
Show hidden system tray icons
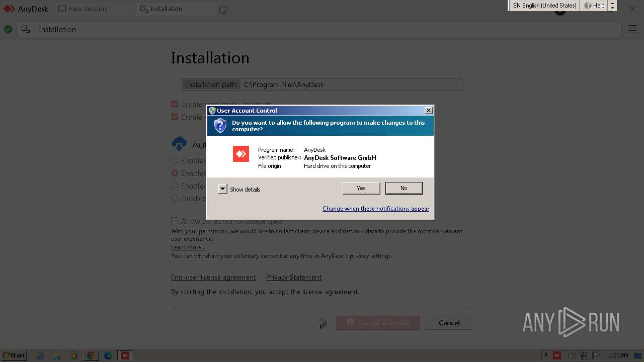click(x=546, y=355)
